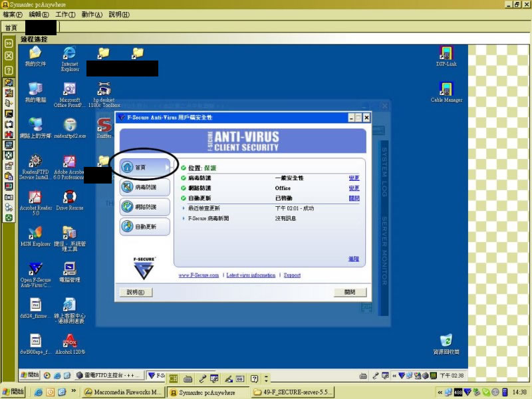Click the DSP-Link desktop icon

click(446, 57)
